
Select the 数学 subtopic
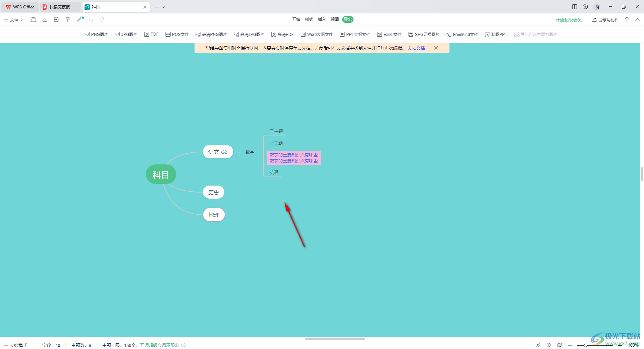pos(250,152)
